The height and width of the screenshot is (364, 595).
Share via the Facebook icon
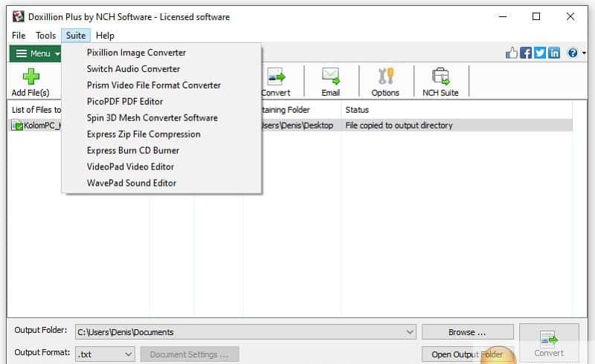tap(526, 53)
